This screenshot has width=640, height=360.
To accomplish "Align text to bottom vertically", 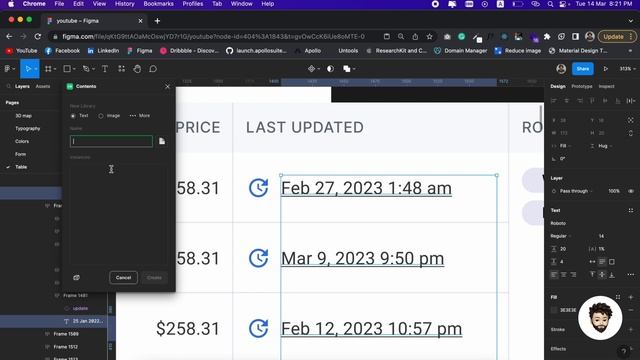I will pyautogui.click(x=612, y=275).
